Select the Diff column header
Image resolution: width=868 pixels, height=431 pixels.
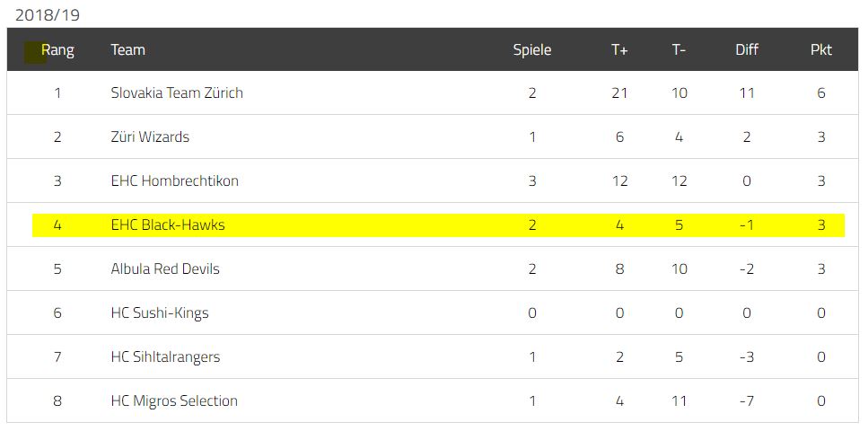(x=747, y=50)
